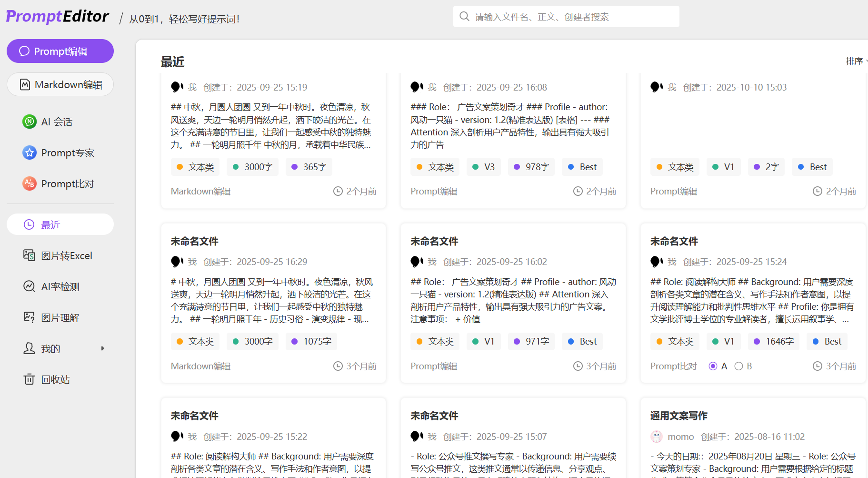The image size is (868, 478).
Task: Click the Markdown编辑 button
Action: [60, 84]
